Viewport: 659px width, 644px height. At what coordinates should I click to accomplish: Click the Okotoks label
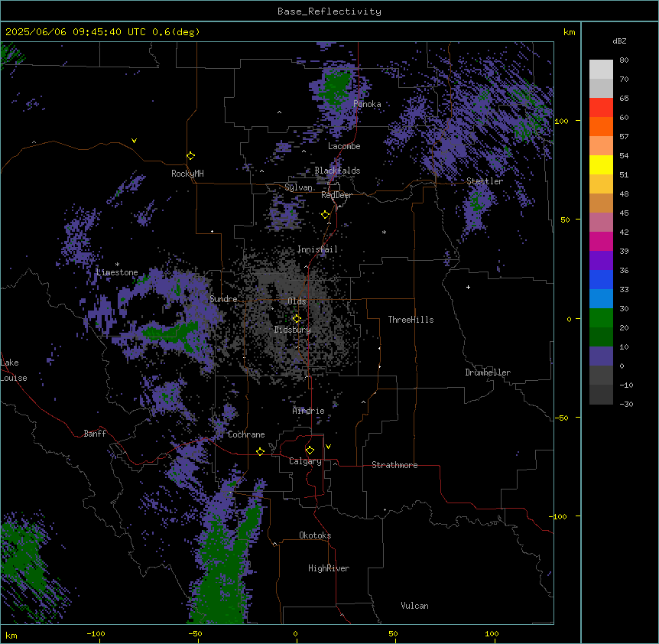[x=315, y=535]
